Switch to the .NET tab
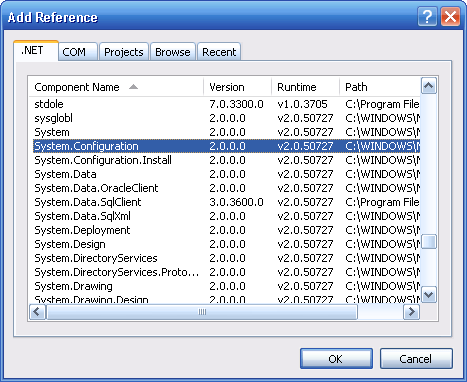The width and height of the screenshot is (467, 382). (x=36, y=51)
